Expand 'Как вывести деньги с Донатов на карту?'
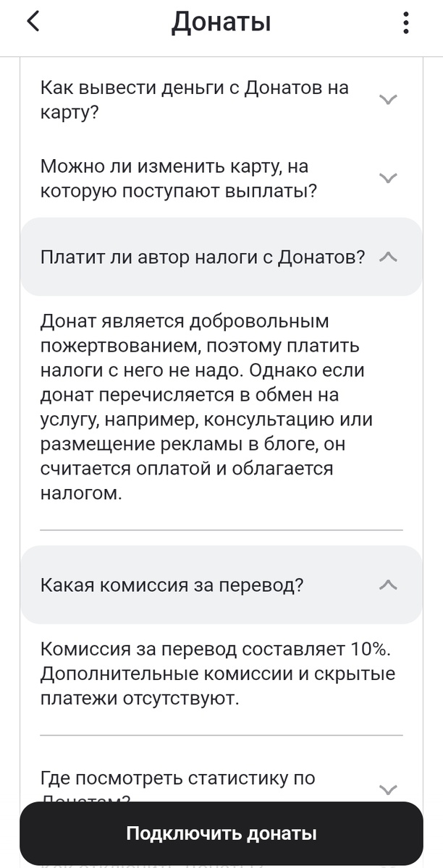The height and width of the screenshot is (868, 443). pos(194,98)
